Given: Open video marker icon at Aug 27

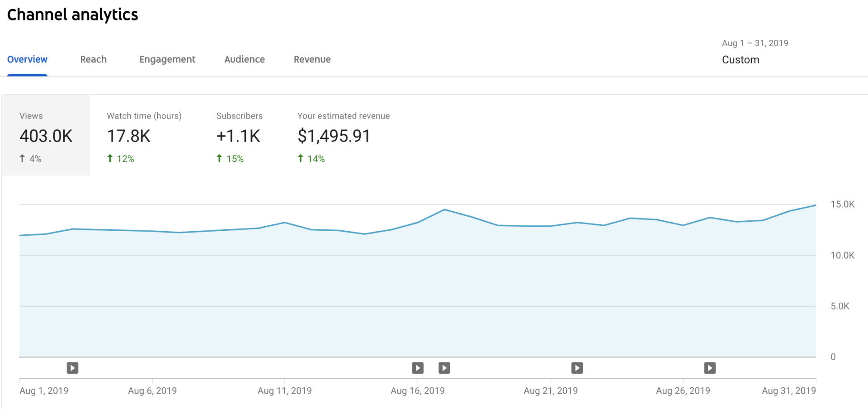Looking at the screenshot, I should [710, 368].
